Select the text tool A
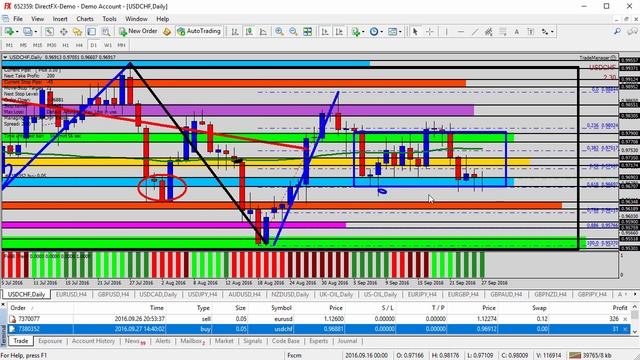This screenshot has width=640, height=360. point(517,31)
